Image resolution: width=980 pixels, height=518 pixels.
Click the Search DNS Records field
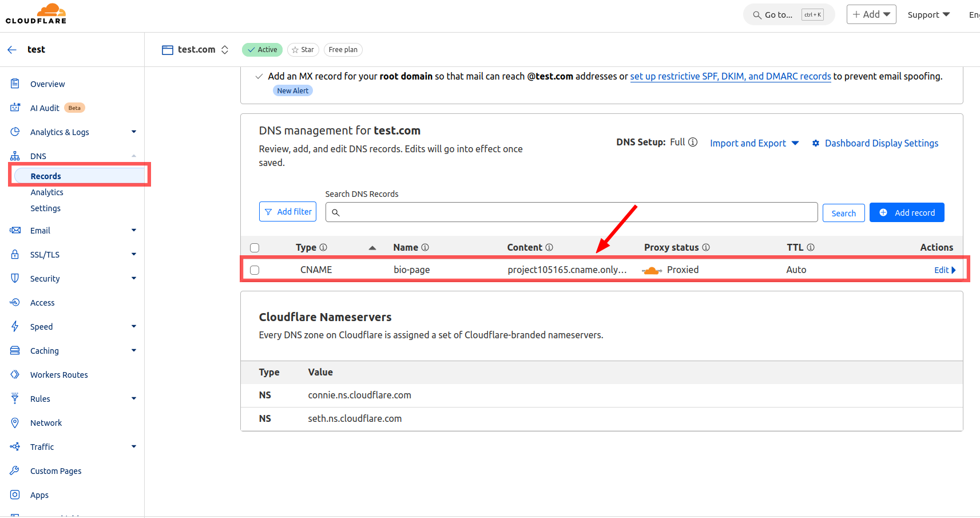coord(572,212)
